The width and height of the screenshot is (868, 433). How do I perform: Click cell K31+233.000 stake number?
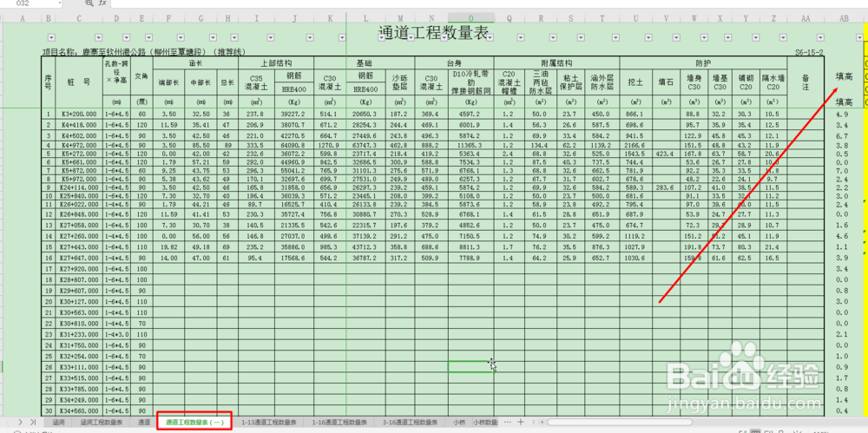pyautogui.click(x=79, y=334)
